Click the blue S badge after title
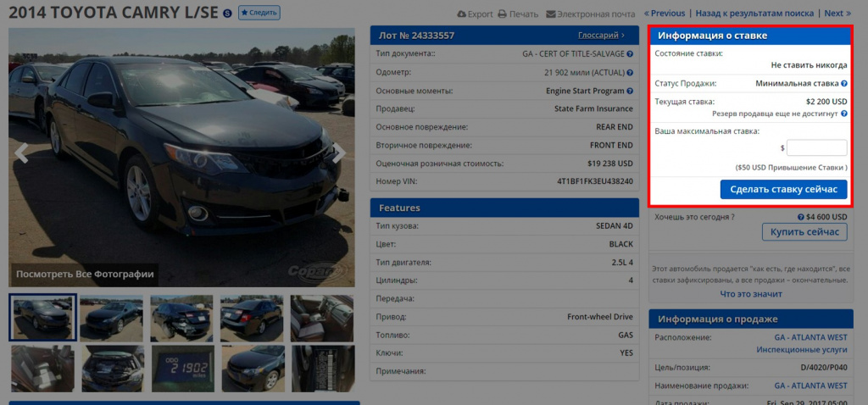 [x=227, y=14]
